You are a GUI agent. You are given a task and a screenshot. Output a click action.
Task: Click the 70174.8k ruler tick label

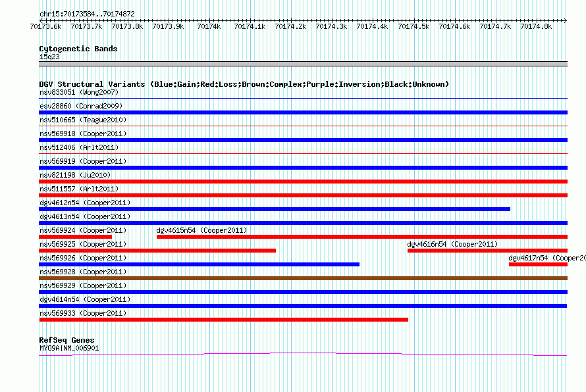click(x=536, y=26)
